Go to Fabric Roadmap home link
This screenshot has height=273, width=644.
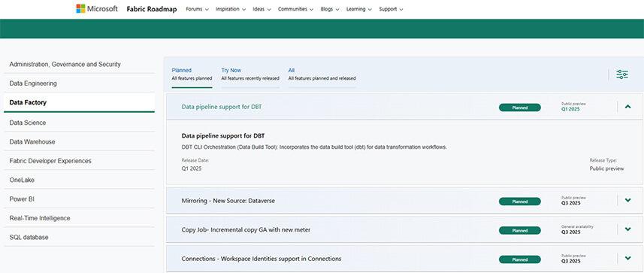[x=152, y=9]
